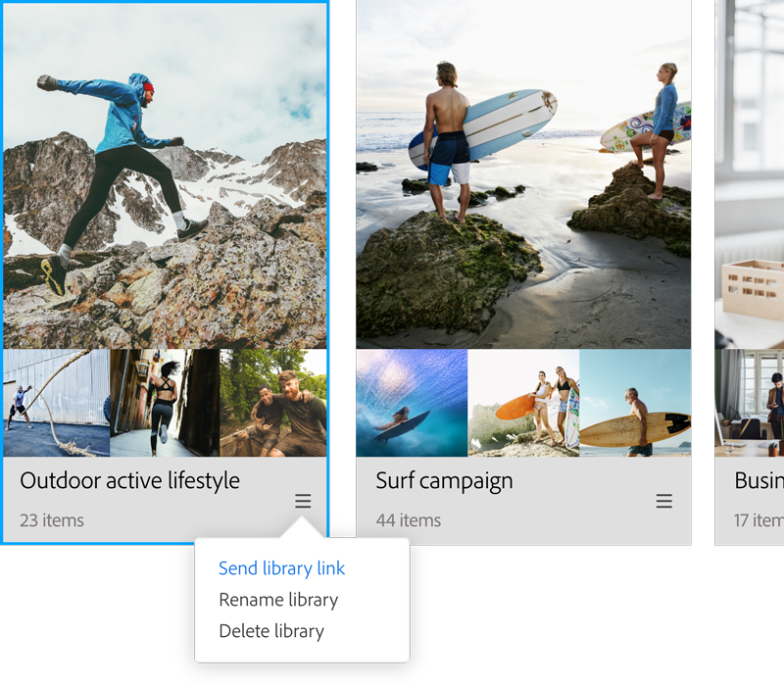The height and width of the screenshot is (686, 784).
Task: Click the Outdoor active lifestyle library title
Action: point(129,481)
